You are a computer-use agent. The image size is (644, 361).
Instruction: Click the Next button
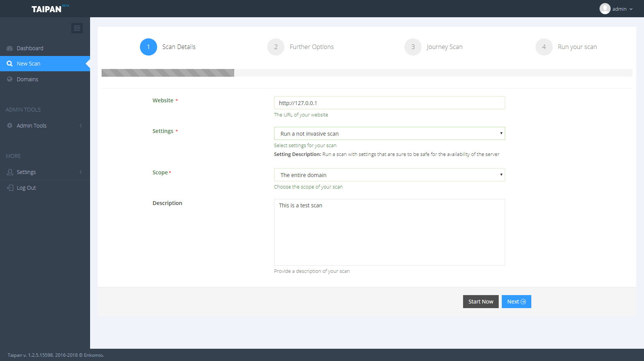click(x=516, y=302)
